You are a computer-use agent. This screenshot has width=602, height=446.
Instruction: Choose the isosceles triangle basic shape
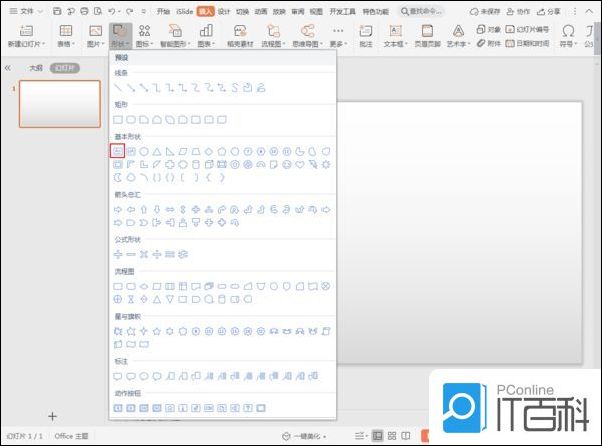157,151
